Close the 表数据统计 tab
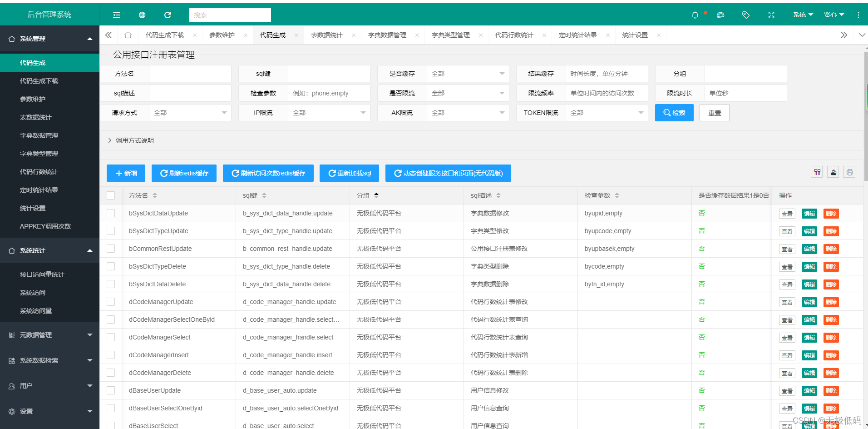Image resolution: width=868 pixels, height=429 pixels. pos(354,35)
